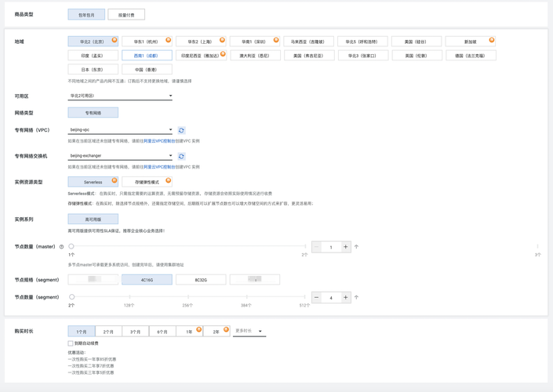This screenshot has width=553, height=392.
Task: Choose region 华东2（上海）
Action: (x=200, y=42)
